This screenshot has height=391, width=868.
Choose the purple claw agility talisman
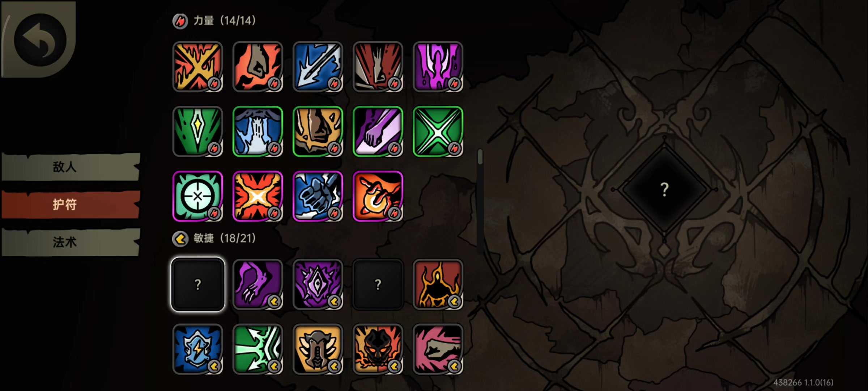(x=258, y=285)
